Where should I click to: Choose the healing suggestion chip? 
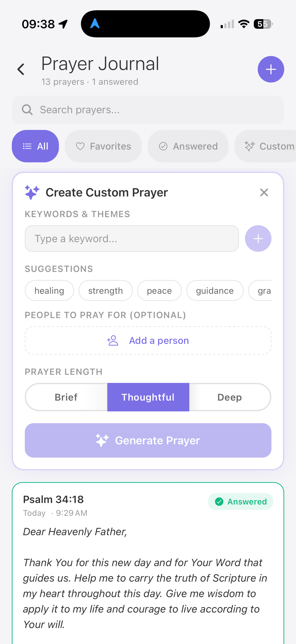tap(49, 291)
